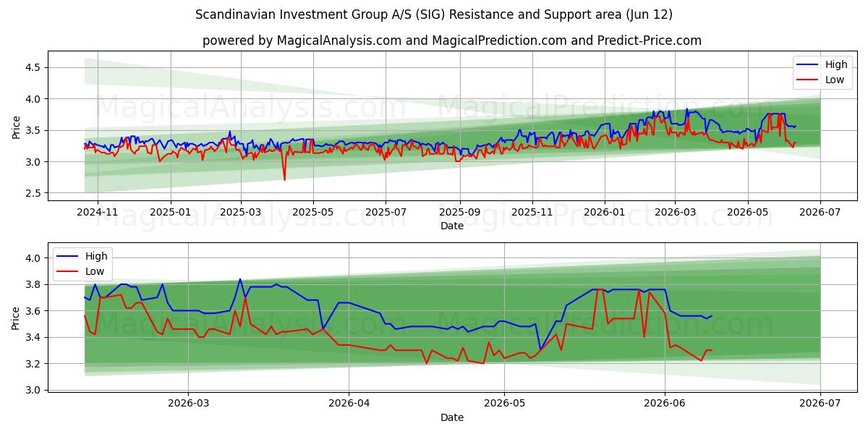The width and height of the screenshot is (868, 434).
Task: Click the '2026-05' tick label on top chart
Action: [748, 213]
